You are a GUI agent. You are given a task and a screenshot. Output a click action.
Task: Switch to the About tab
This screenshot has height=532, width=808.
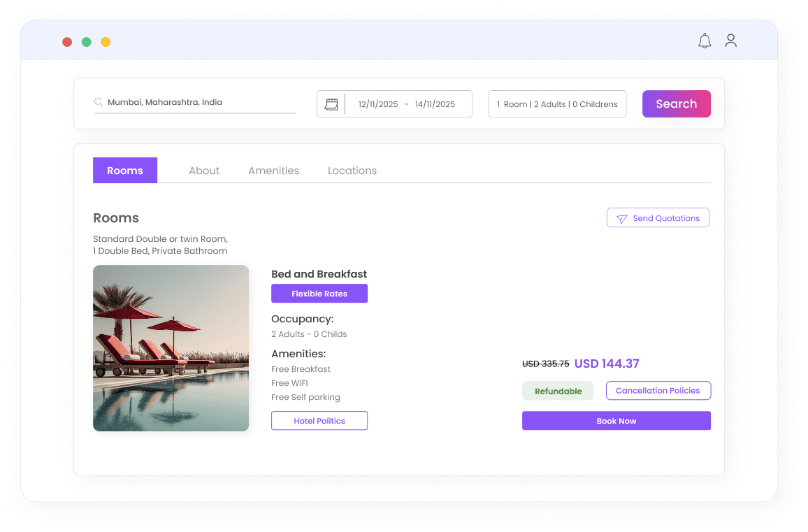point(204,170)
